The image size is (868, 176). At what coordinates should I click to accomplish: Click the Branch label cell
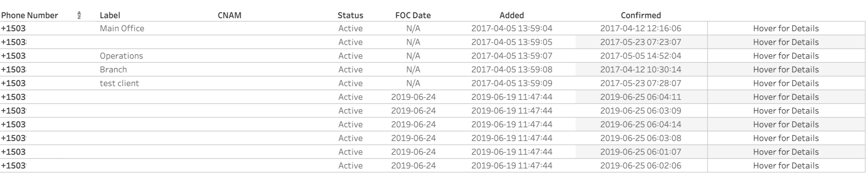[113, 70]
